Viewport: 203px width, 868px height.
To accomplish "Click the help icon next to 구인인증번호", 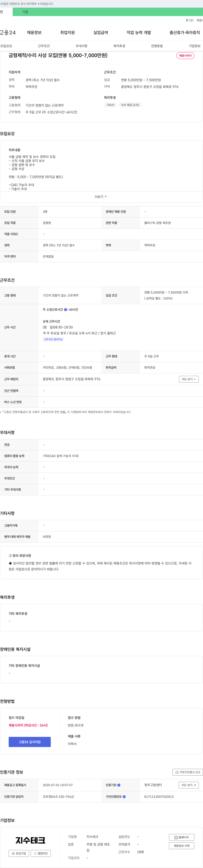I will coord(124,797).
